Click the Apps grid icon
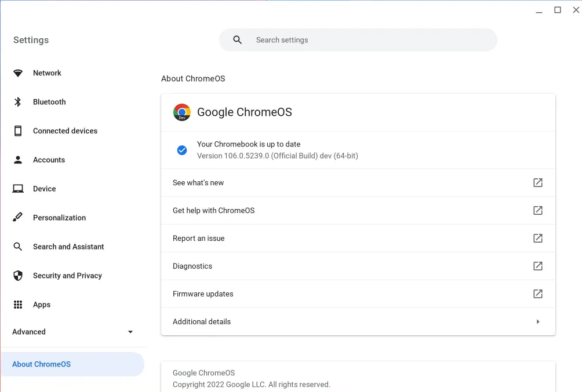 click(x=17, y=305)
